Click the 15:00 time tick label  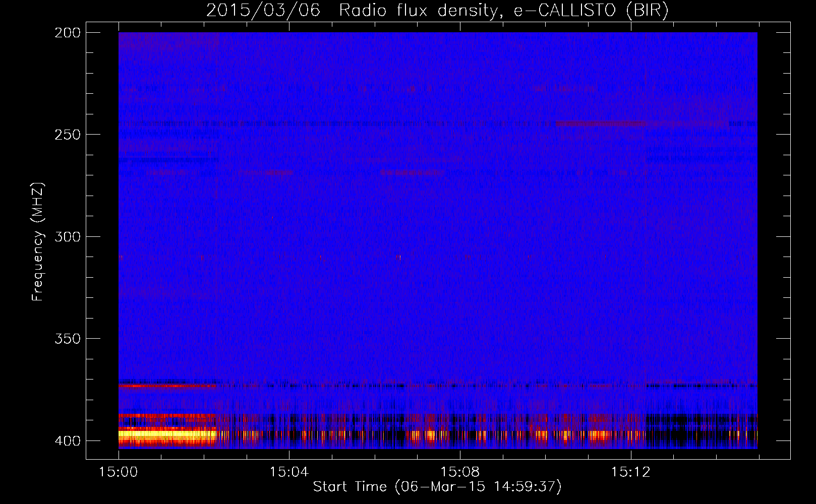tap(119, 472)
